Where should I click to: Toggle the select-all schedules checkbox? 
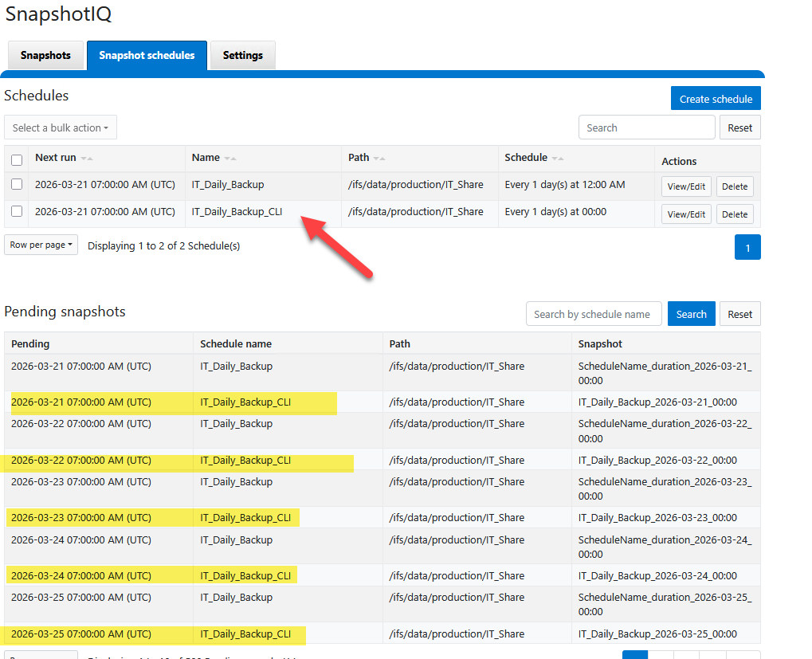17,159
